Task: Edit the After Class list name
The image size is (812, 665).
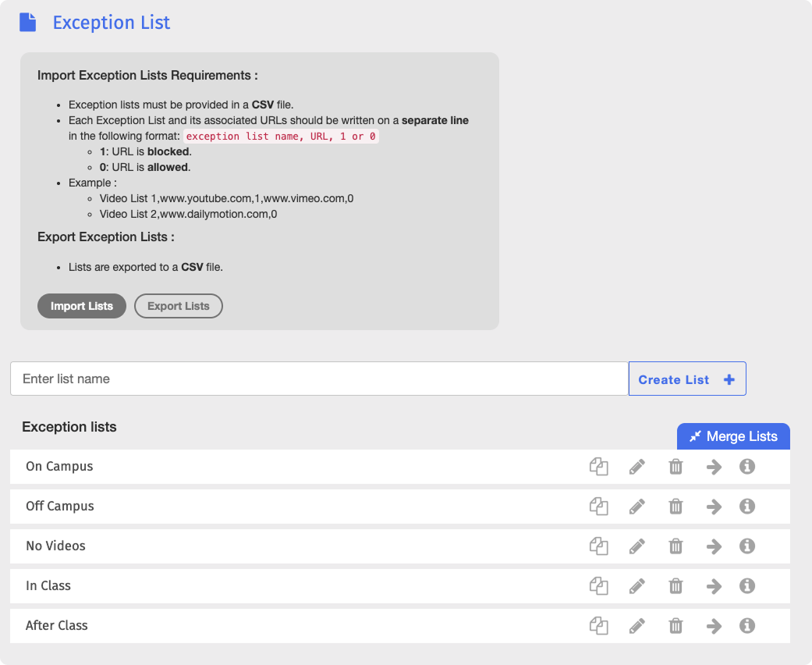Action: (637, 626)
